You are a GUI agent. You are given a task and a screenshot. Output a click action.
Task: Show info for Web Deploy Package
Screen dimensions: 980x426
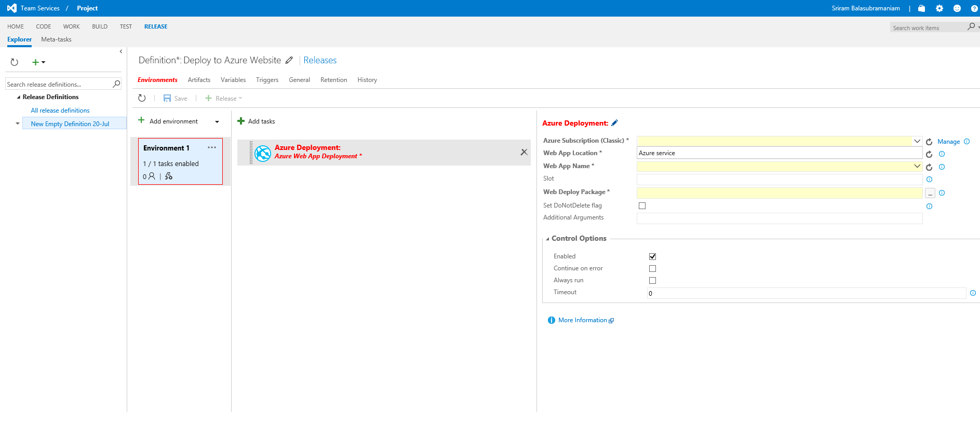tap(942, 193)
